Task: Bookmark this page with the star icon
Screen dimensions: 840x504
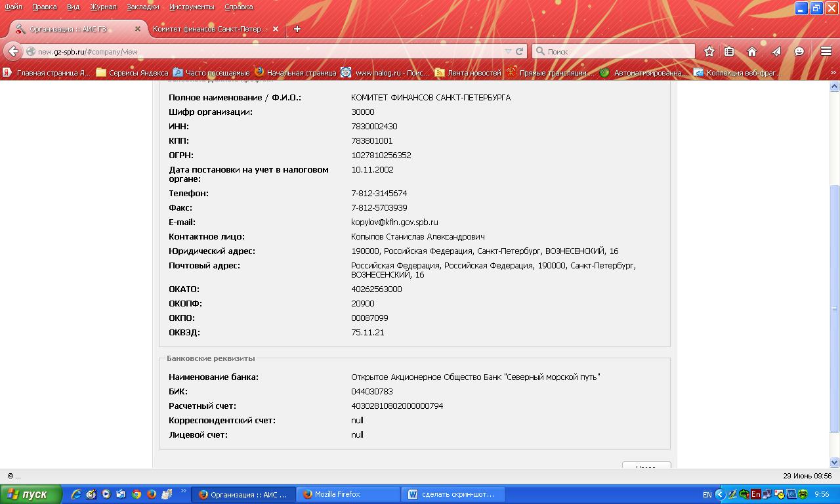Action: pyautogui.click(x=709, y=51)
